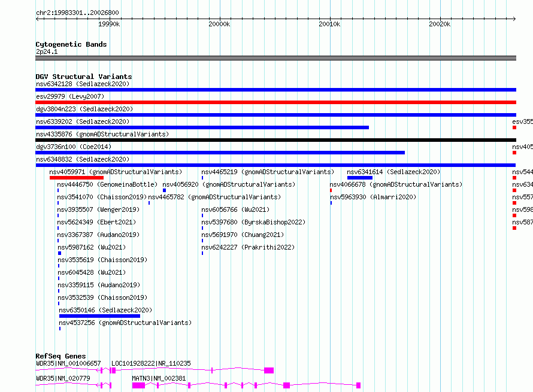Open nsv4446750 (GenomeinaBottle) label
533x392 pixels.
click(107, 184)
